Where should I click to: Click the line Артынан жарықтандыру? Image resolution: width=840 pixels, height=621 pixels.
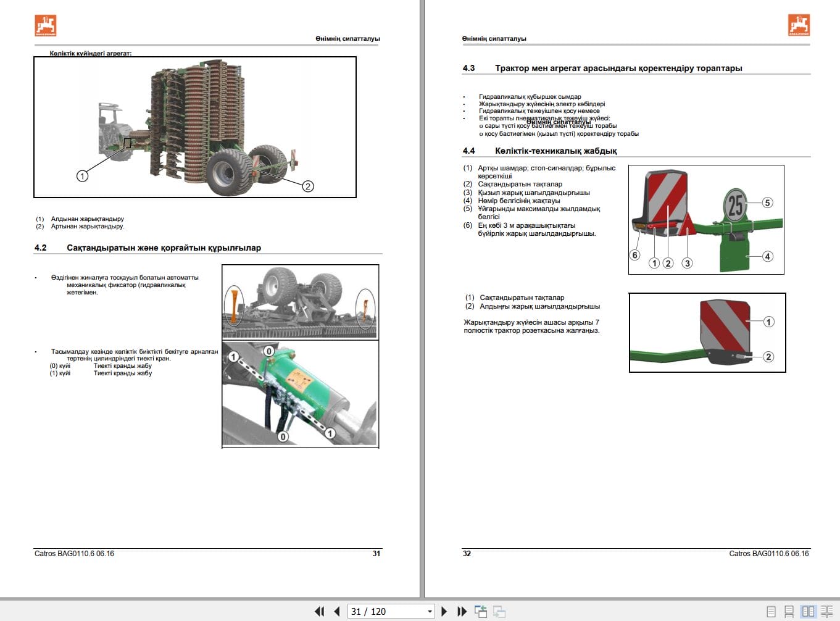(88, 226)
